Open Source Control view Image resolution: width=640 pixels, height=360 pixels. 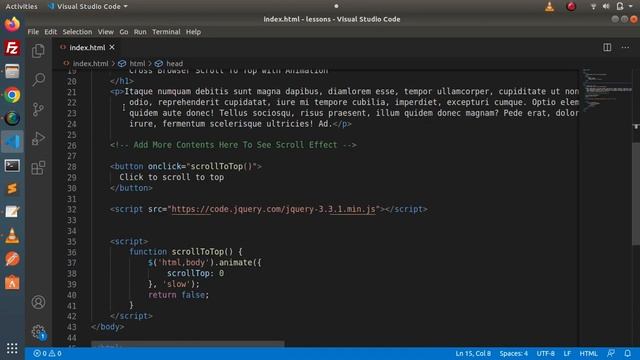38,109
